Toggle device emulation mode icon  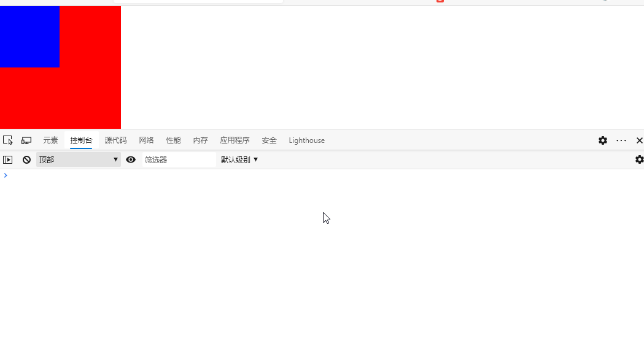(26, 140)
